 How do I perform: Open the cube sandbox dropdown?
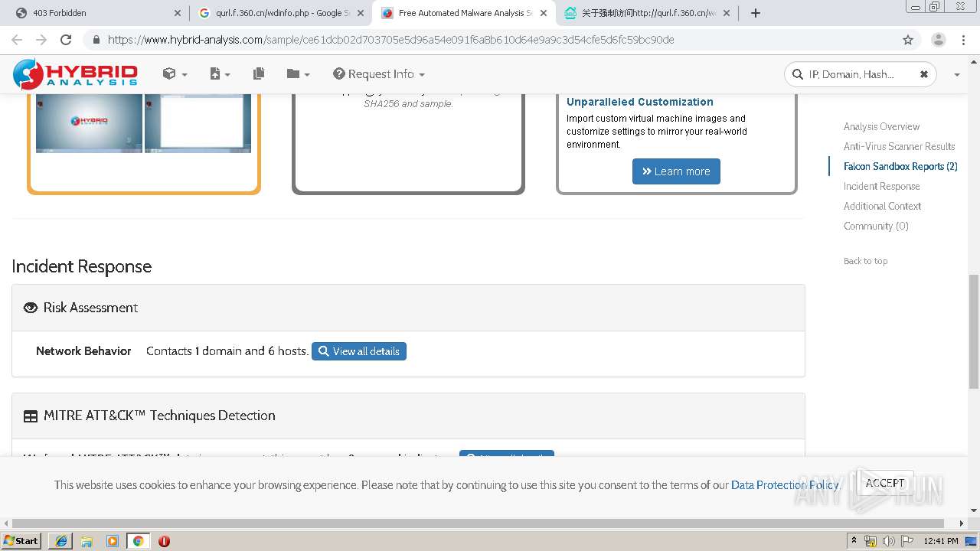175,73
